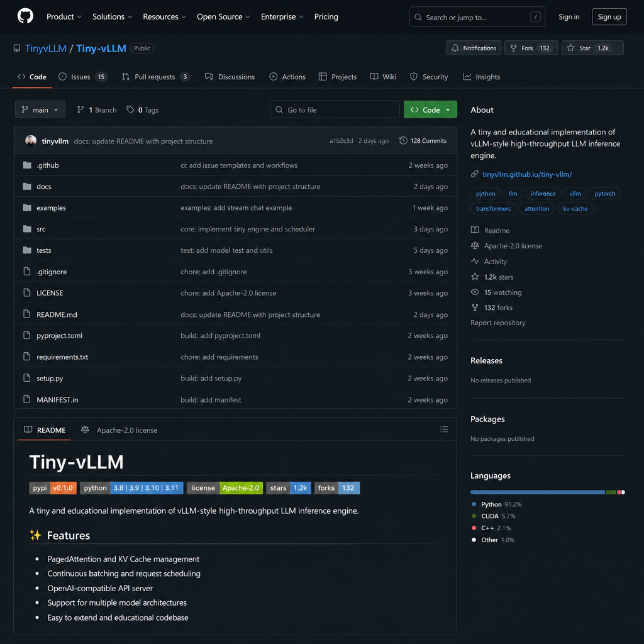Viewport: 644px width, 644px height.
Task: Open the main branch selector dropdown
Action: pos(40,109)
